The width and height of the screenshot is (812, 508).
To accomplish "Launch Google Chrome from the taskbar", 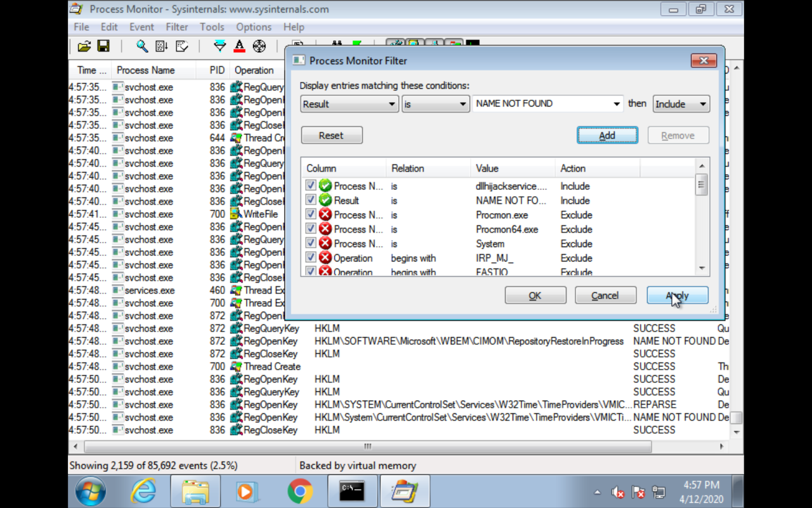I will coord(300,491).
